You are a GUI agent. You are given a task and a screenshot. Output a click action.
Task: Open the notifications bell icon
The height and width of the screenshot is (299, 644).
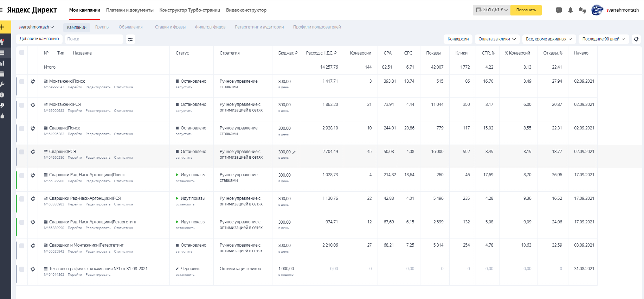pos(571,10)
